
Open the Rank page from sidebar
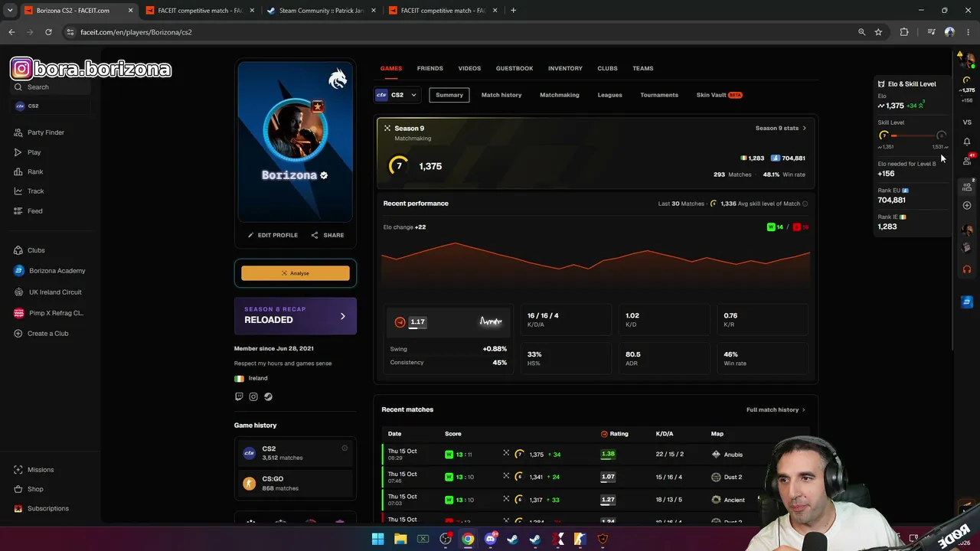(x=28, y=171)
